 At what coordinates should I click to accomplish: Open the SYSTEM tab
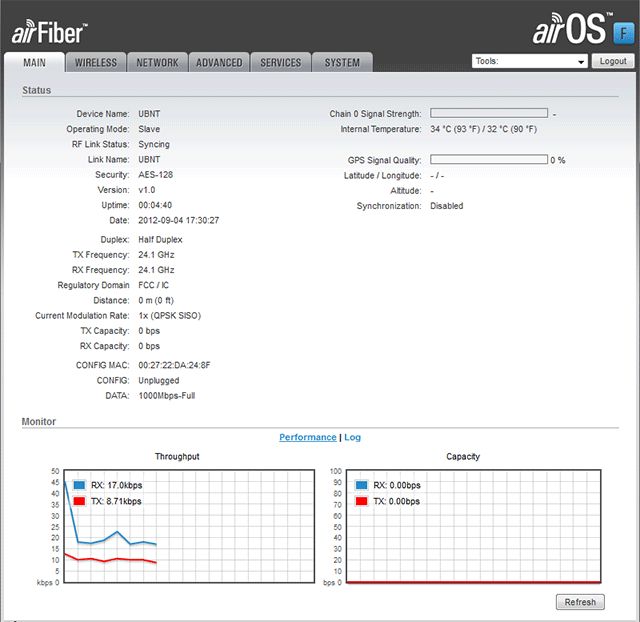point(342,63)
